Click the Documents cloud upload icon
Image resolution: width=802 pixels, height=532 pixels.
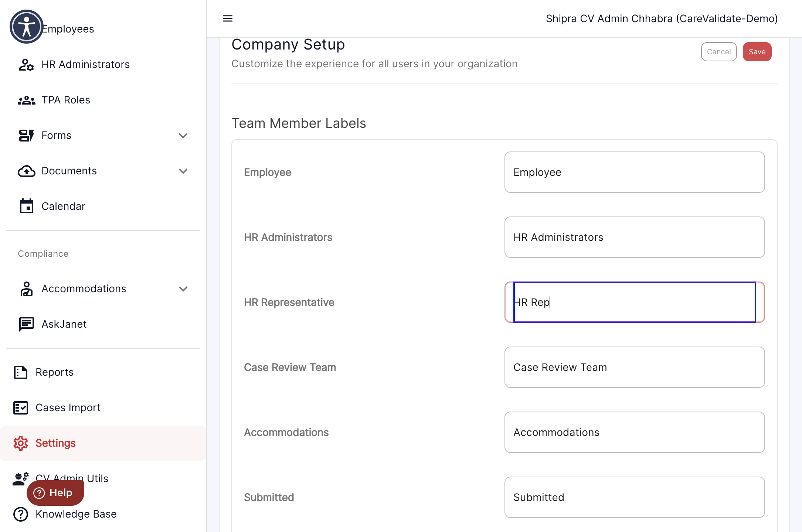(26, 171)
